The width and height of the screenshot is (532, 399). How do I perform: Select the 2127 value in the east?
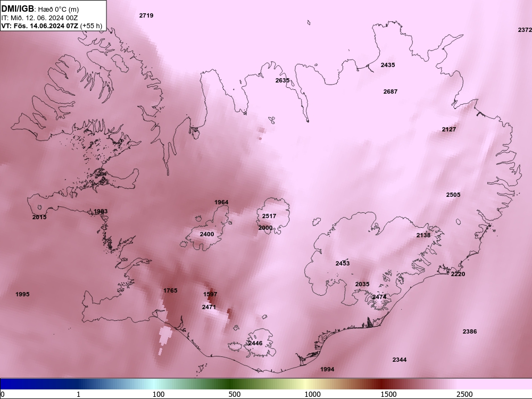[449, 129]
